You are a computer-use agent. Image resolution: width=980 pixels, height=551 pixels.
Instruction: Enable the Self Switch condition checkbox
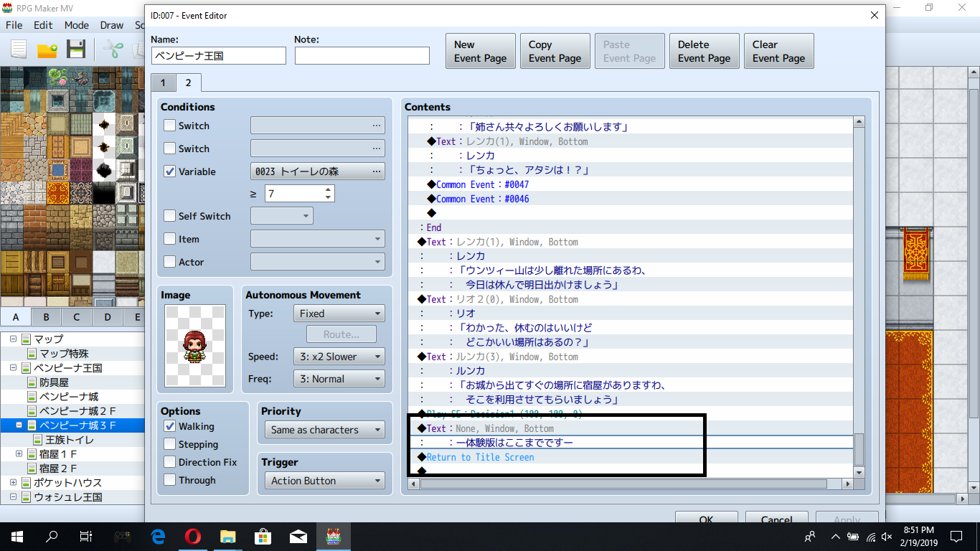coord(169,216)
